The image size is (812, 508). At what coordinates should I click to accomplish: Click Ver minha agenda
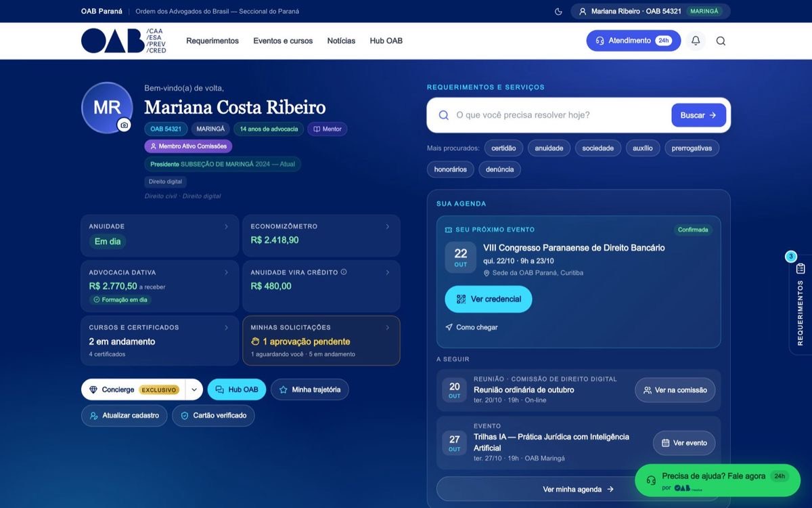tap(579, 489)
